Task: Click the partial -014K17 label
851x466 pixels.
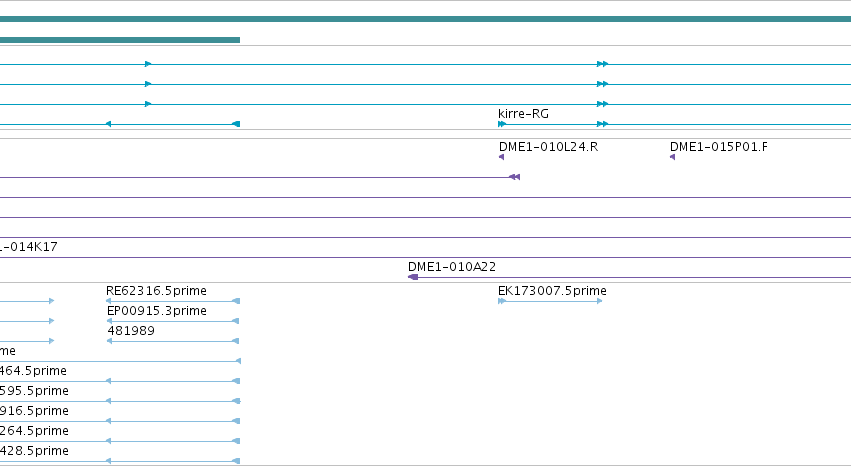Action: click(x=29, y=247)
